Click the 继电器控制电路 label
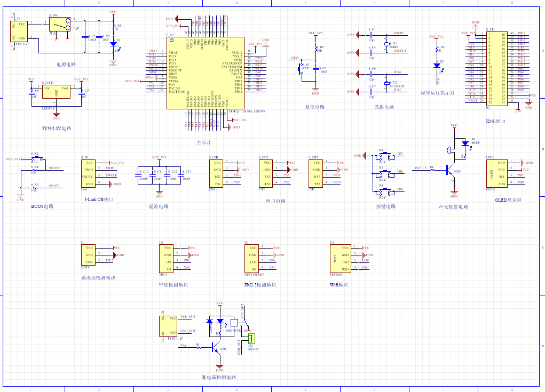 (x=219, y=377)
